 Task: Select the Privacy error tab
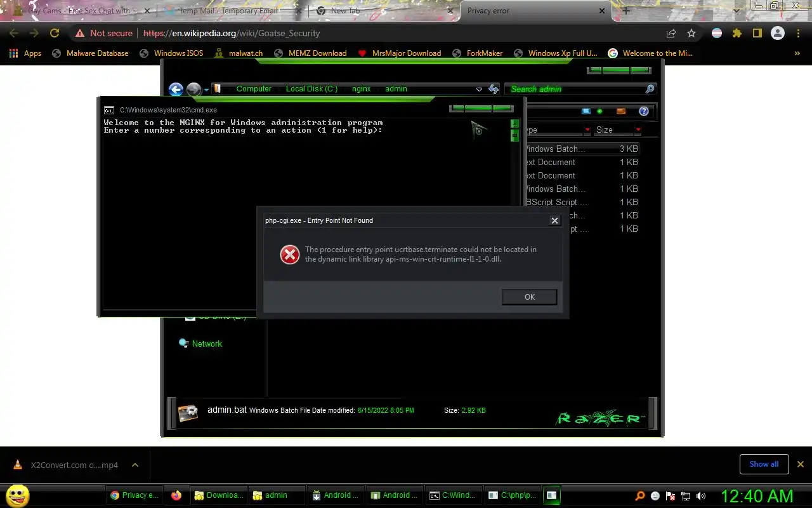(536, 11)
